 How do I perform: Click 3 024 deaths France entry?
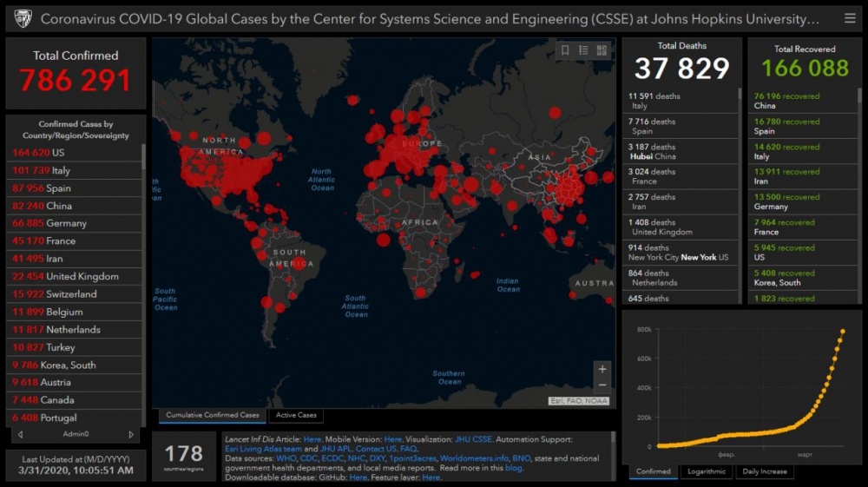coord(680,176)
